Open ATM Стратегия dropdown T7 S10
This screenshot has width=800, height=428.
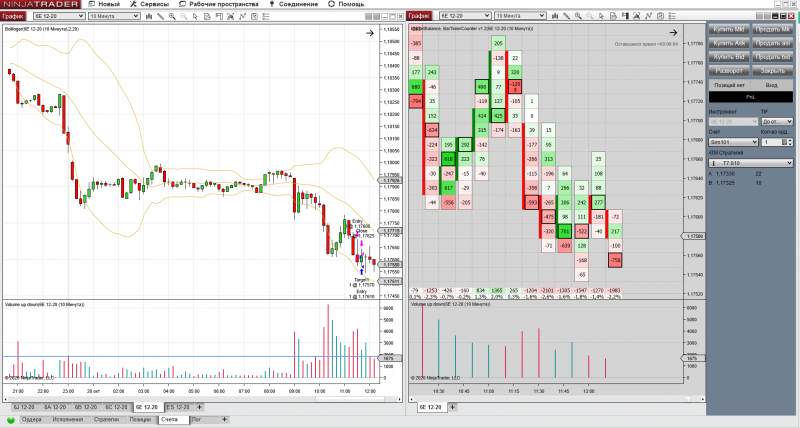751,163
